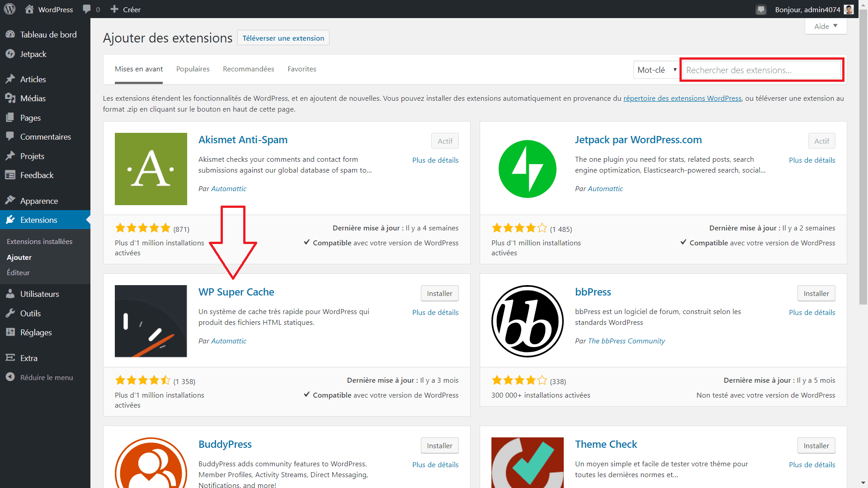The height and width of the screenshot is (488, 868).
Task: Click the Jetpack sidebar icon
Action: pos(10,54)
